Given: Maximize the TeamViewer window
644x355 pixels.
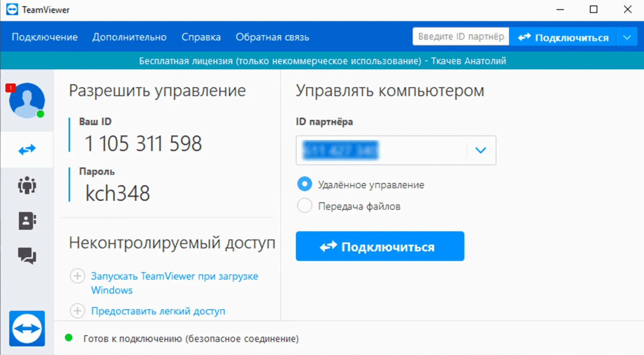Looking at the screenshot, I should click(594, 9).
